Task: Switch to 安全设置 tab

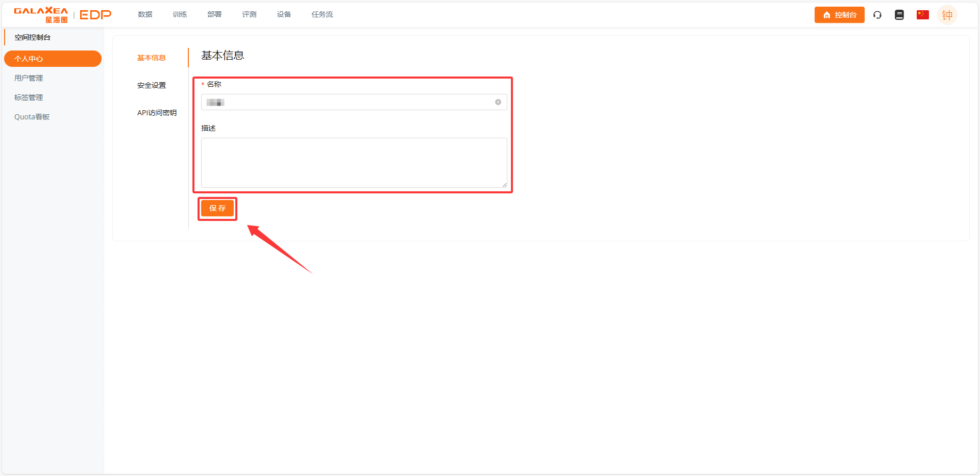Action: [x=152, y=85]
